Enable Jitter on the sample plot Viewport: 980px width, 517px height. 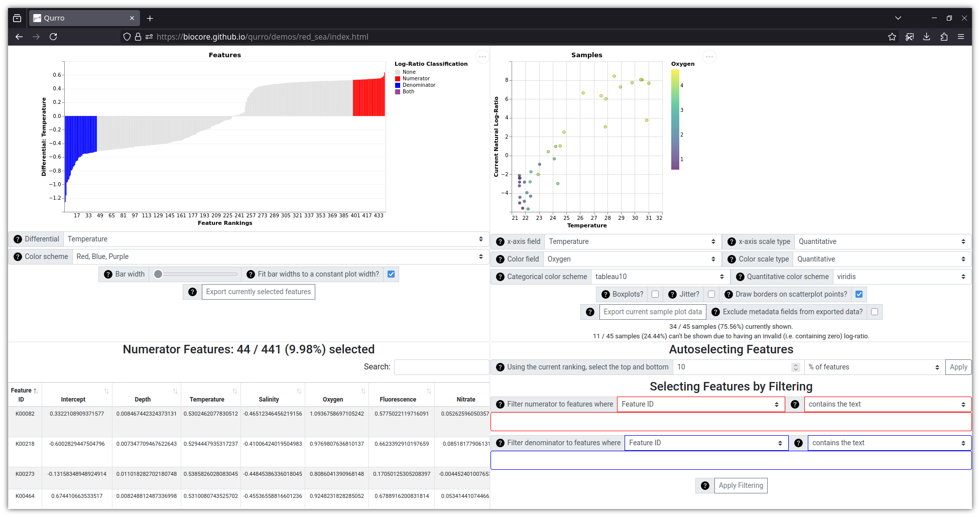[x=711, y=294]
